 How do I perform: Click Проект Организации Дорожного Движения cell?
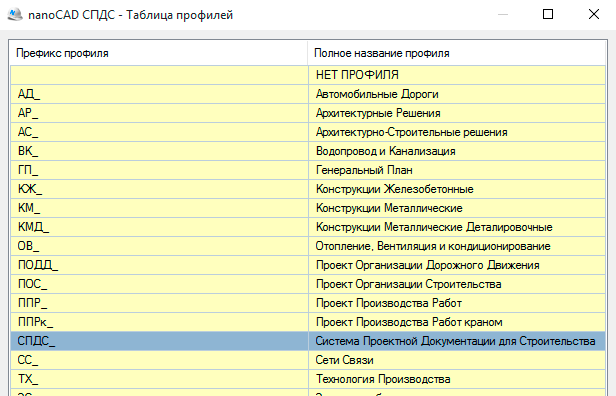click(x=457, y=265)
